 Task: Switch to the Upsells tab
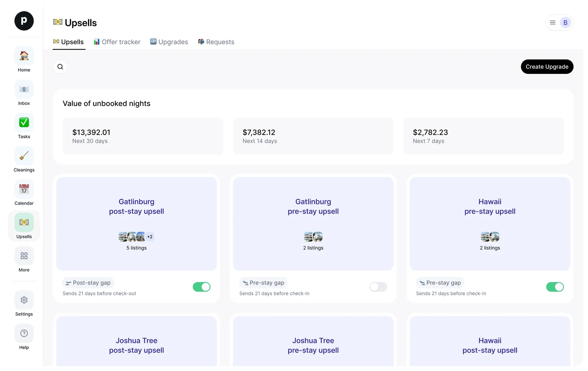point(69,42)
